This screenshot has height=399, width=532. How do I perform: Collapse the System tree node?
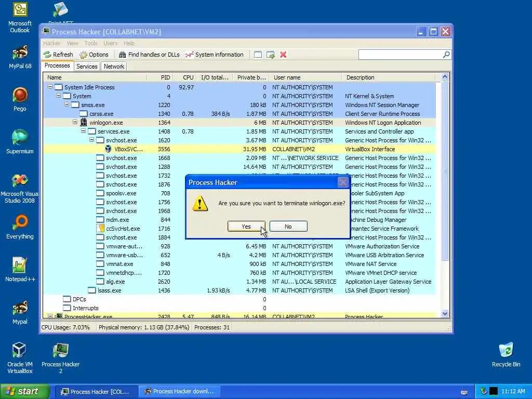coord(58,96)
